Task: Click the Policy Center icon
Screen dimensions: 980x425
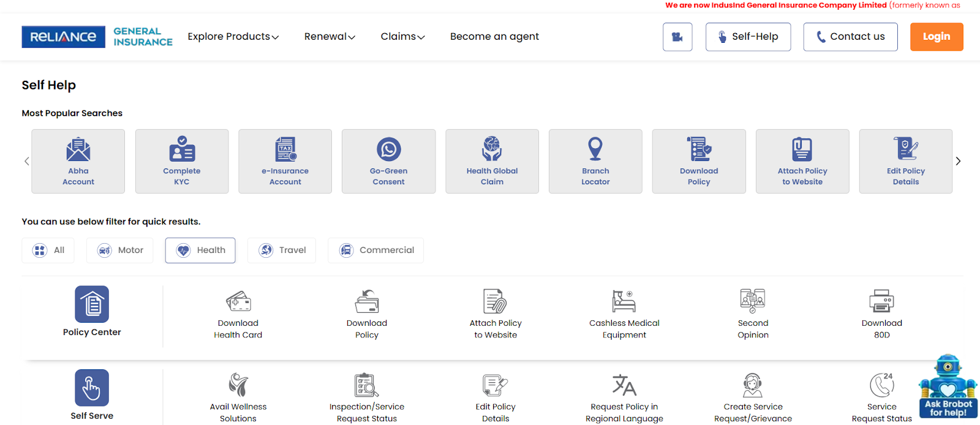Action: pyautogui.click(x=92, y=304)
